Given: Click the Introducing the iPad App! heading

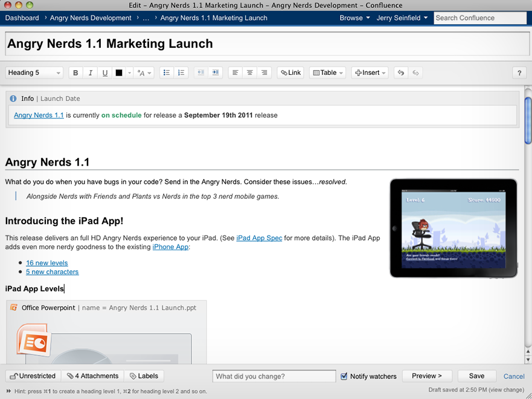Looking at the screenshot, I should (x=64, y=221).
